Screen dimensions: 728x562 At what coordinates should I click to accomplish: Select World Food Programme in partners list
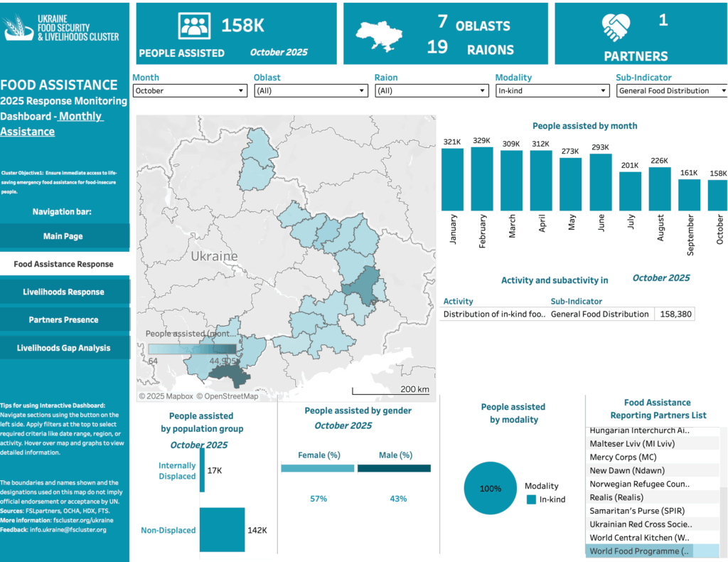(x=640, y=551)
